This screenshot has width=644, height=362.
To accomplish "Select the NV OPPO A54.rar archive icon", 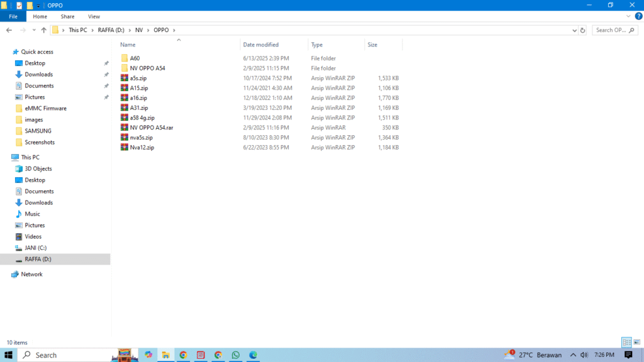I will point(125,128).
